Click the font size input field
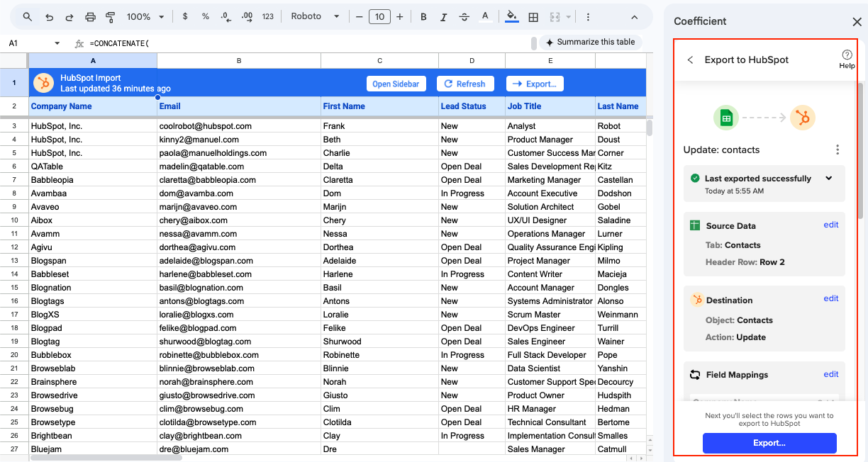The image size is (868, 462). (379, 17)
